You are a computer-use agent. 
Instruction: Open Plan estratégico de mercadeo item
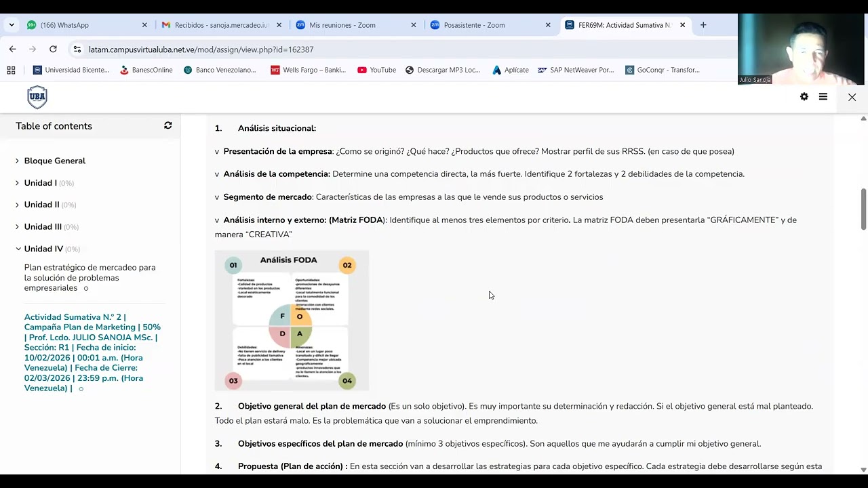[x=90, y=278]
